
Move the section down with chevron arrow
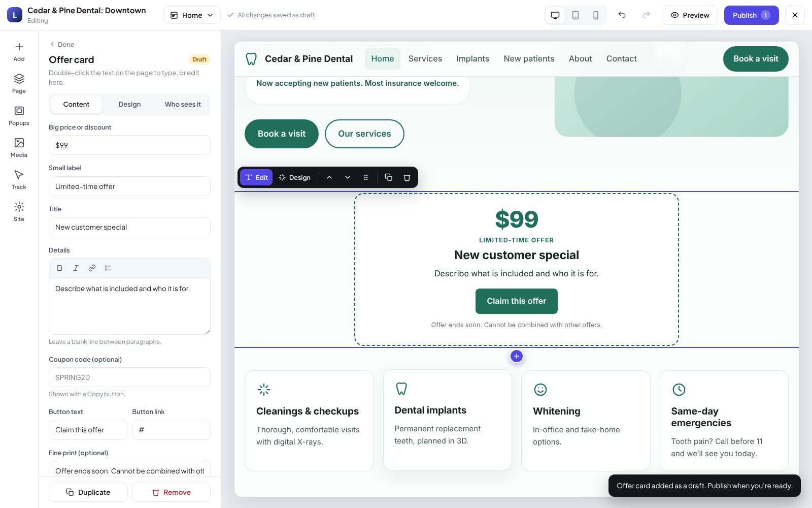coord(348,177)
